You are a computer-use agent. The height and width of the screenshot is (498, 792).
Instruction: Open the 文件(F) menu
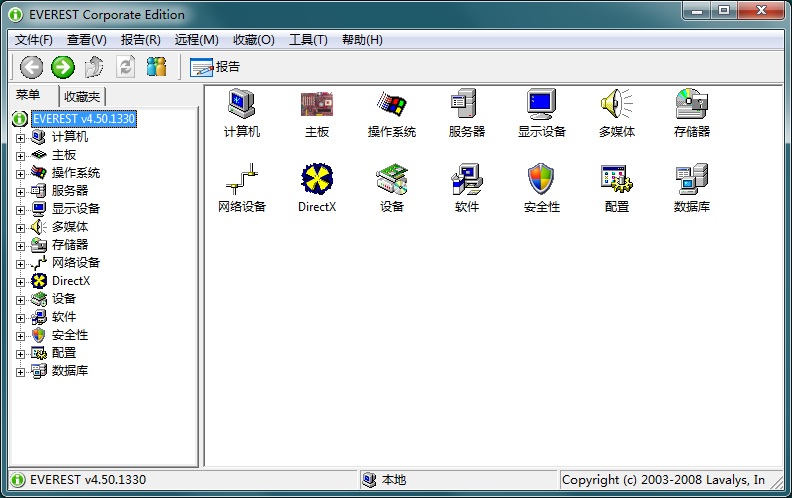click(33, 40)
